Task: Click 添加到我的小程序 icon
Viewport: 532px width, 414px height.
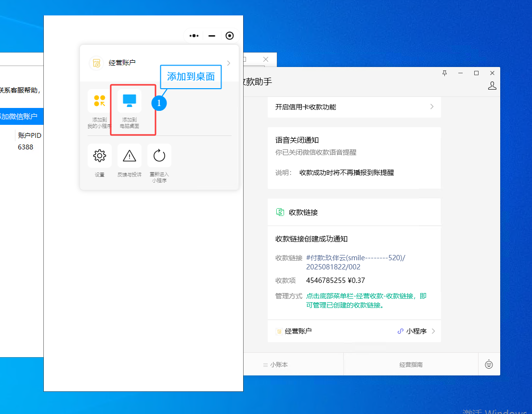Action: 100,101
